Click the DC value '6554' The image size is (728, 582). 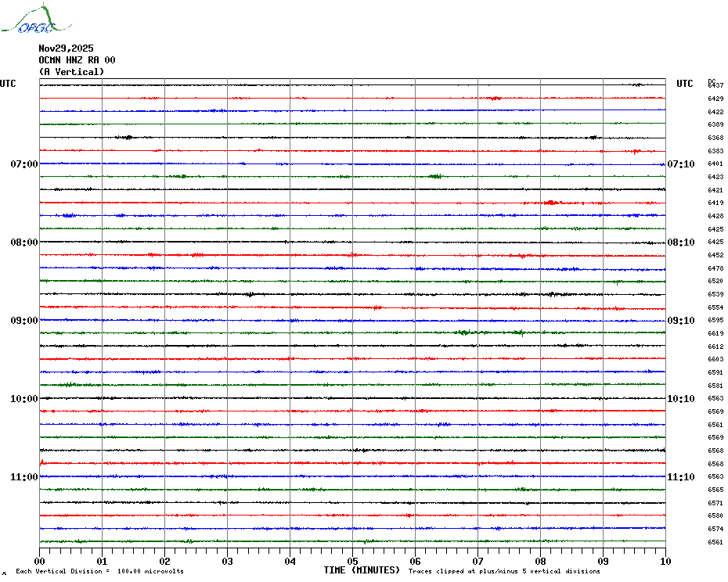tap(716, 307)
